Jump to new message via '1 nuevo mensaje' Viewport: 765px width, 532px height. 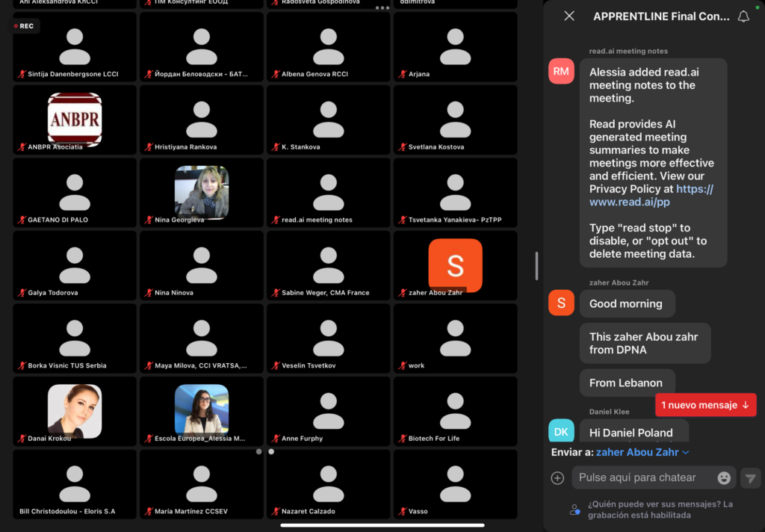click(x=705, y=405)
